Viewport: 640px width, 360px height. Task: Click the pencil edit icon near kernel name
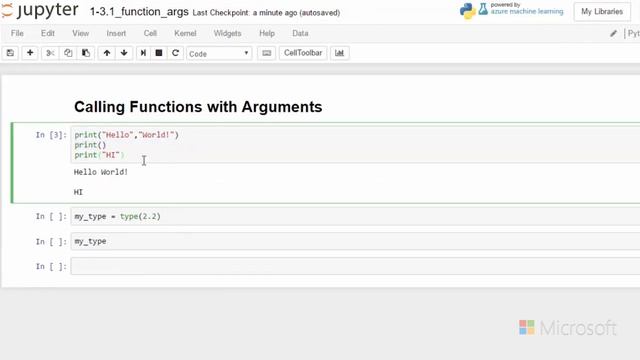point(613,33)
